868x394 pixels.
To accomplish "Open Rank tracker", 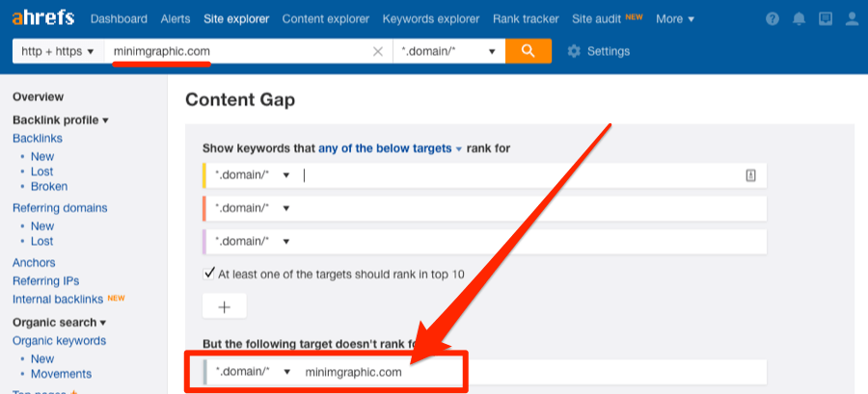I will [526, 19].
